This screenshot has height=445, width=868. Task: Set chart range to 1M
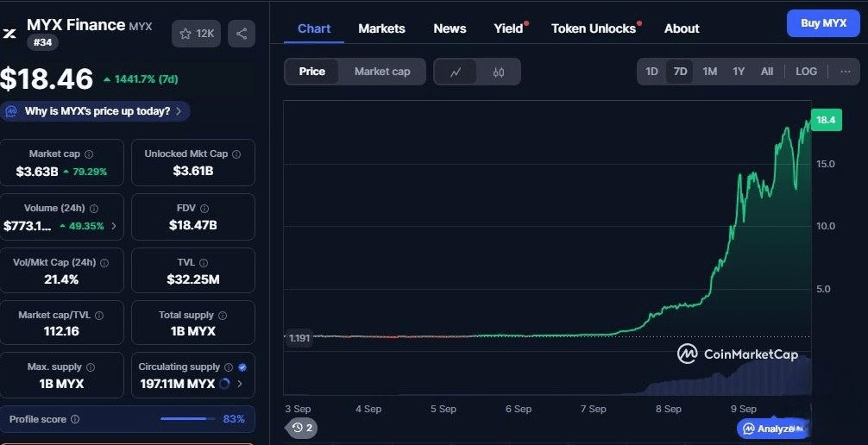pos(710,72)
